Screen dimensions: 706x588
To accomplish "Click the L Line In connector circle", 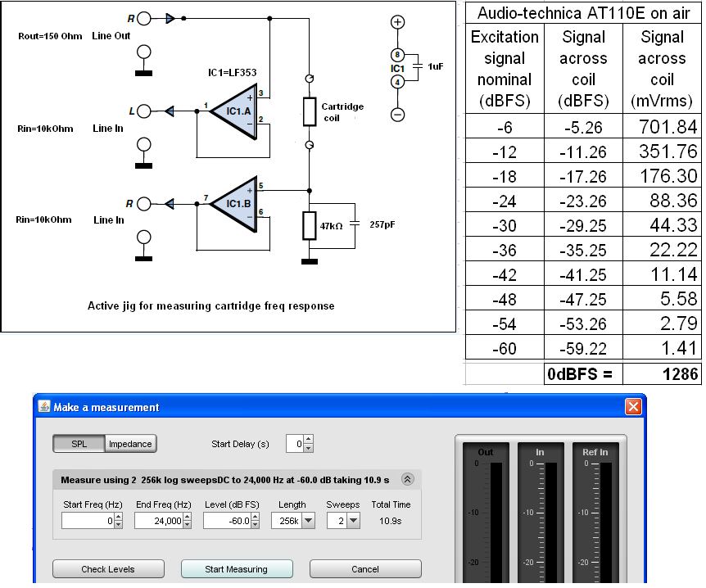I will (144, 111).
